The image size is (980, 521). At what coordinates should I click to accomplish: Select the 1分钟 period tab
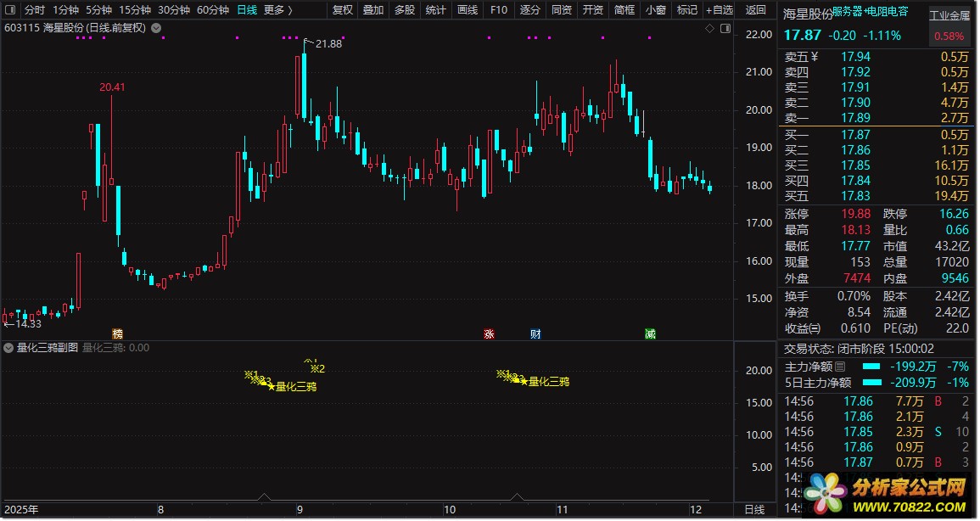(x=65, y=10)
